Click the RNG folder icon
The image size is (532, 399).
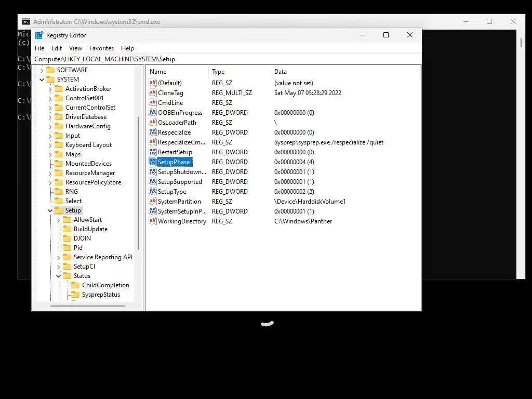pos(59,192)
